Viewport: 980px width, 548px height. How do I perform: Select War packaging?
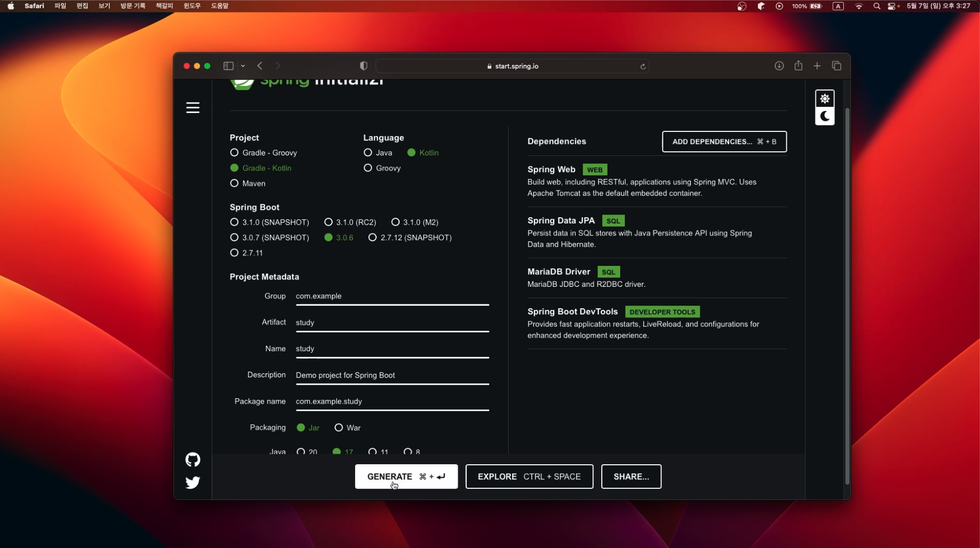coord(347,428)
